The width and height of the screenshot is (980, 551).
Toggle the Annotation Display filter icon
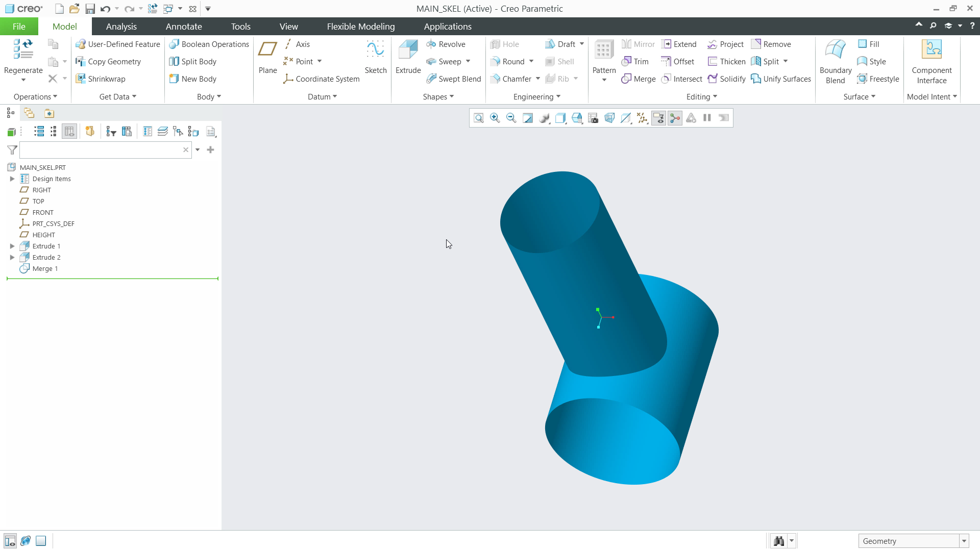point(658,118)
